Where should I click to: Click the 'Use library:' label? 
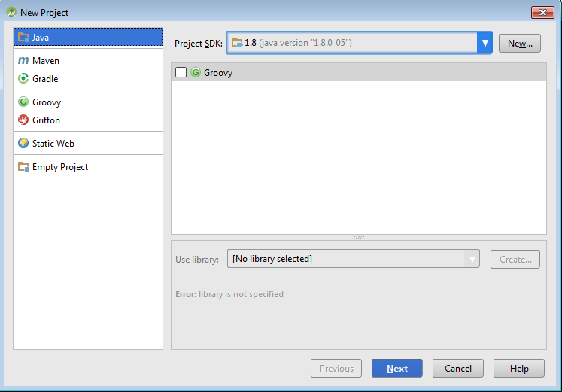tap(197, 260)
